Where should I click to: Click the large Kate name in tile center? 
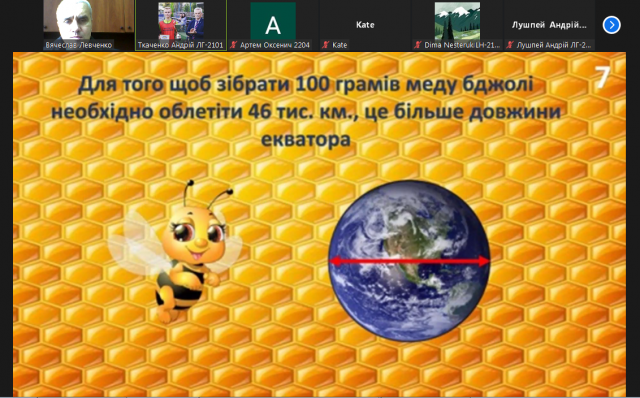click(x=365, y=25)
